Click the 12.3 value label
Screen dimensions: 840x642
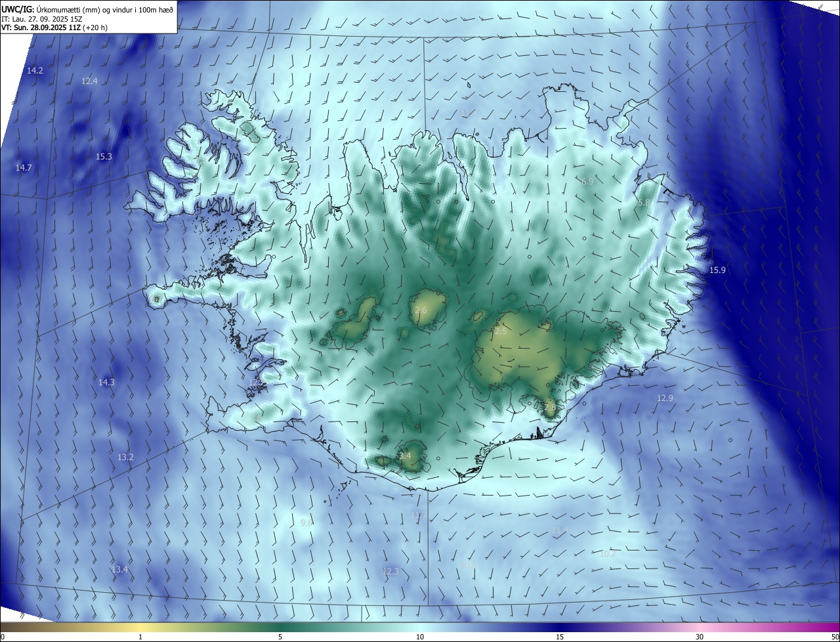pyautogui.click(x=390, y=572)
